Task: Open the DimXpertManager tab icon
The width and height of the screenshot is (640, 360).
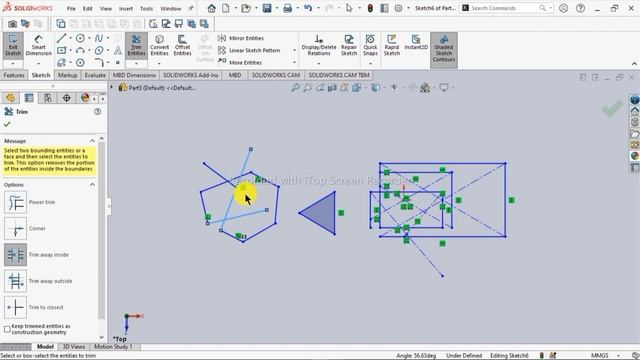Action: click(67, 98)
